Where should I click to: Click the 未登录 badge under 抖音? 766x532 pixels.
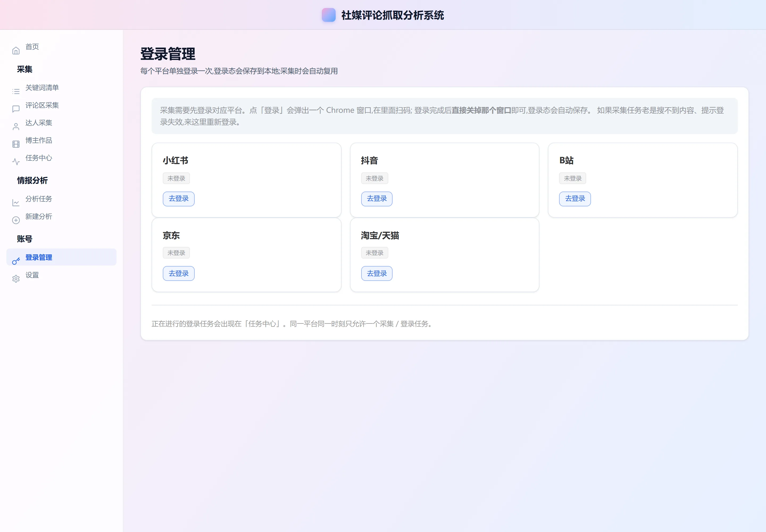(x=374, y=178)
